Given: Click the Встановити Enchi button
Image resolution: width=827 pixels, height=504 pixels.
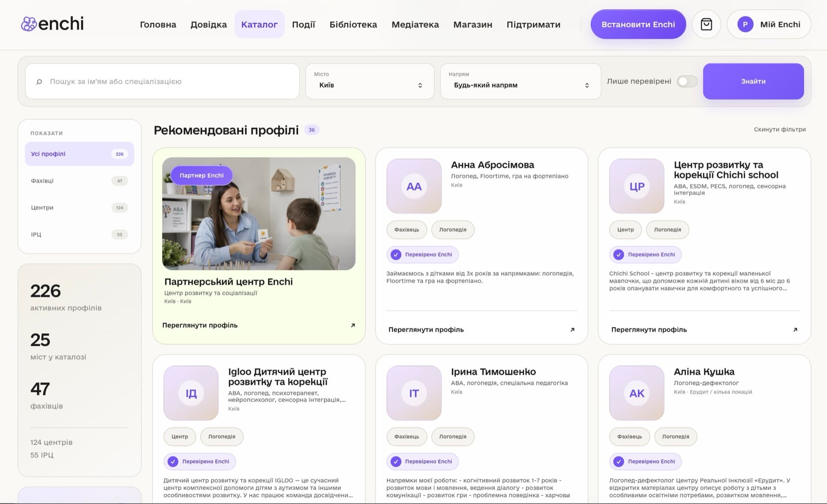Looking at the screenshot, I should 638,24.
